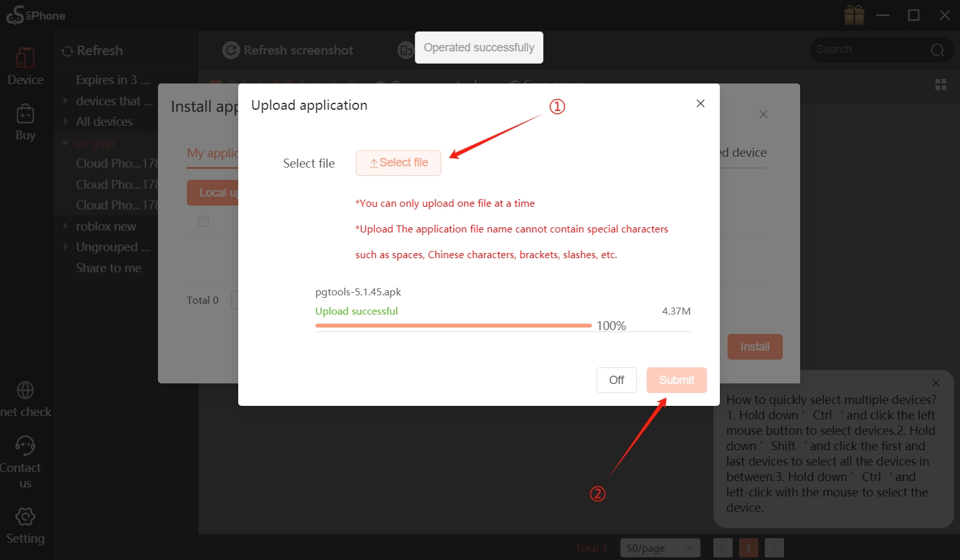
Task: Click the Refresh device list button
Action: [x=92, y=51]
